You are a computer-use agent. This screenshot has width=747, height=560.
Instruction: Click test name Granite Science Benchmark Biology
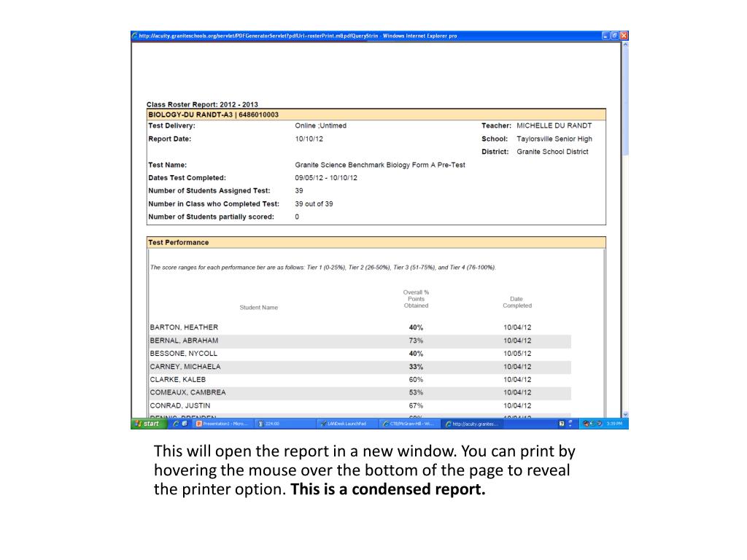(379, 165)
